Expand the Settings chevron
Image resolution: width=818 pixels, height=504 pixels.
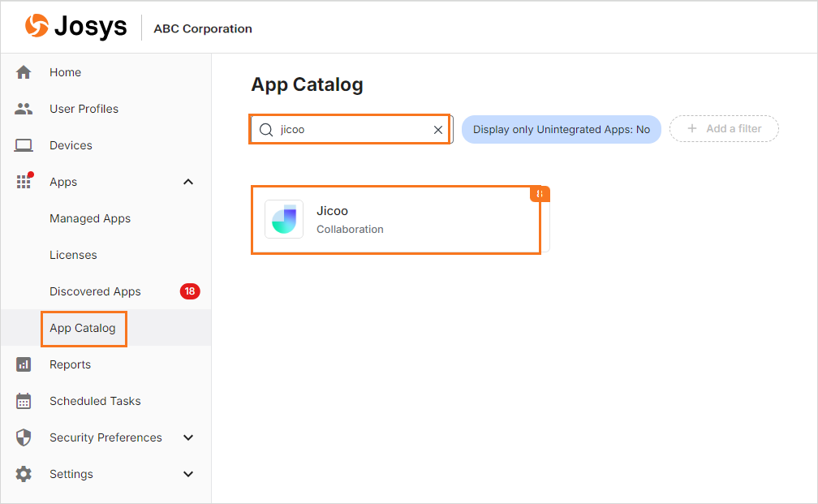tap(188, 474)
